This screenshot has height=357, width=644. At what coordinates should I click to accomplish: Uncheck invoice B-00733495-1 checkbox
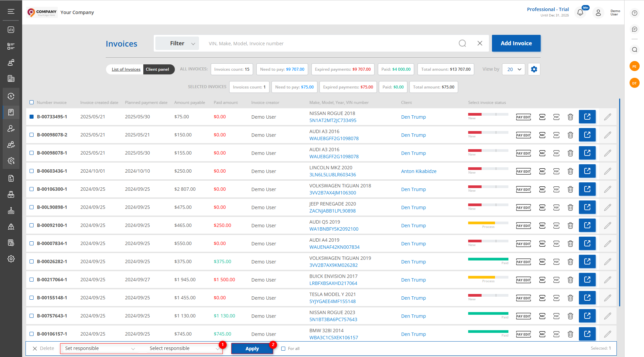point(32,117)
